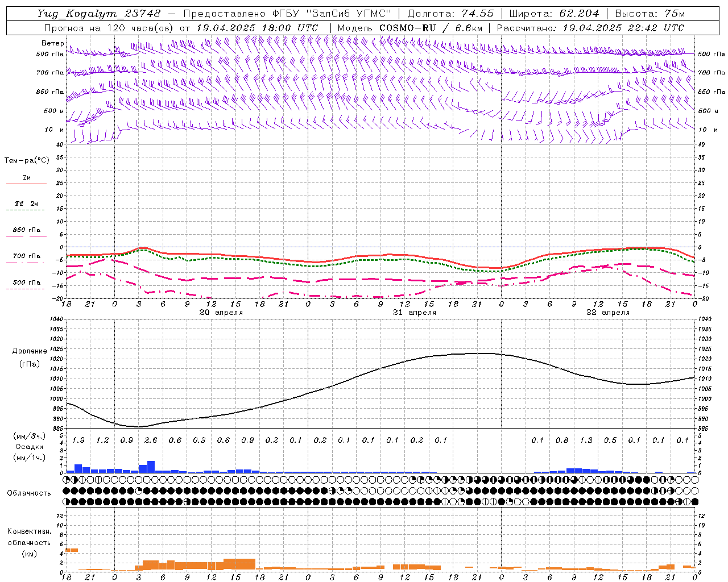The width and height of the screenshot is (728, 582).
Task: Click the station name Yug_Kogalym_23748
Action: pos(99,14)
